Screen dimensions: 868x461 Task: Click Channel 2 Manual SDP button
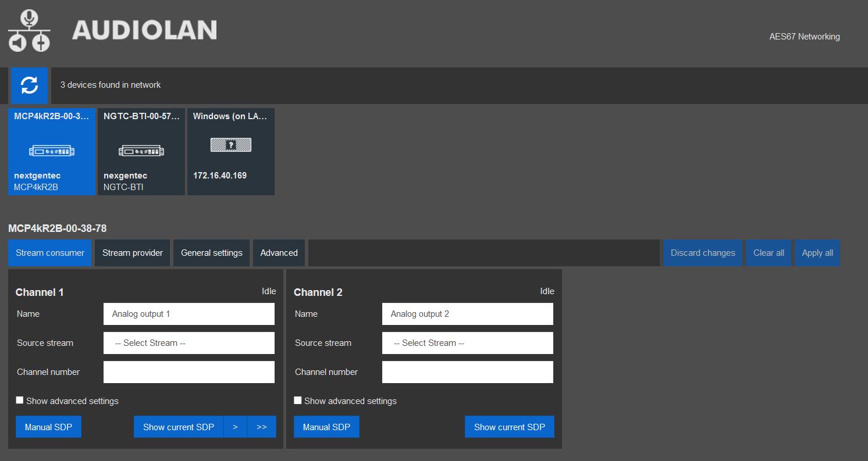[326, 427]
